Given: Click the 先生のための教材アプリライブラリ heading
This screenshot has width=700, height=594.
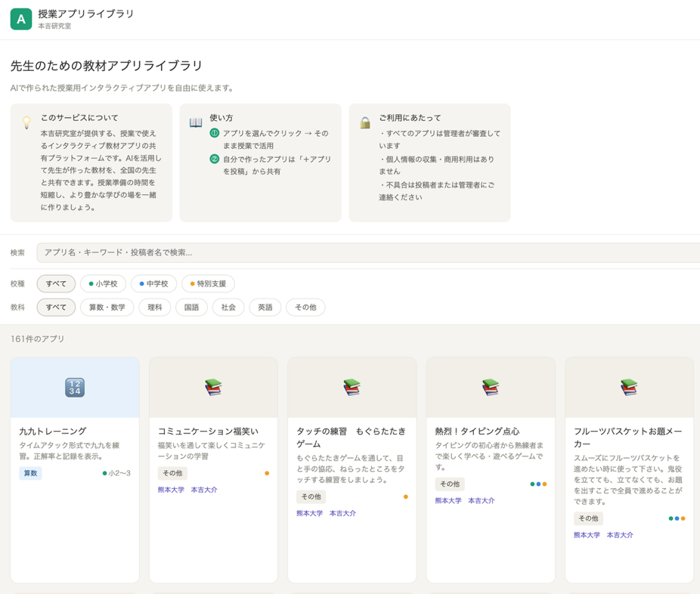Looking at the screenshot, I should pyautogui.click(x=107, y=66).
